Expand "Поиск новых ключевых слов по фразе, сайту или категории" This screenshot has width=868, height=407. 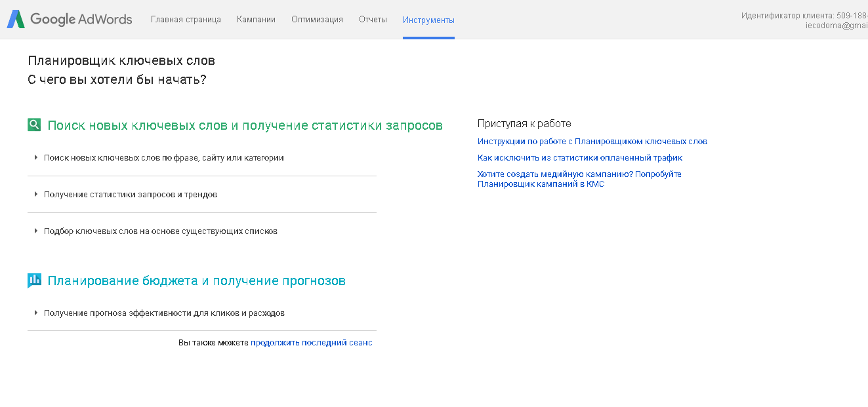[163, 157]
